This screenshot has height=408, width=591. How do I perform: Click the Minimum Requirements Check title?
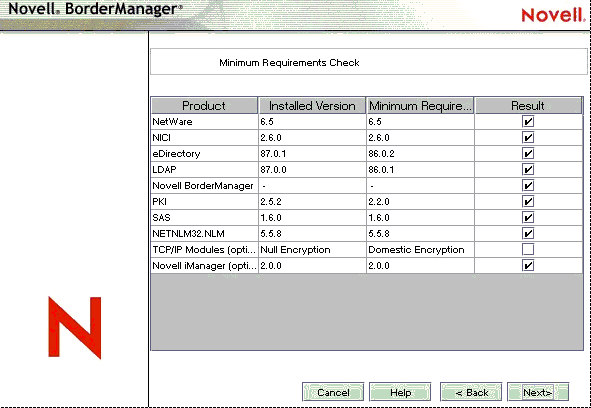point(289,63)
